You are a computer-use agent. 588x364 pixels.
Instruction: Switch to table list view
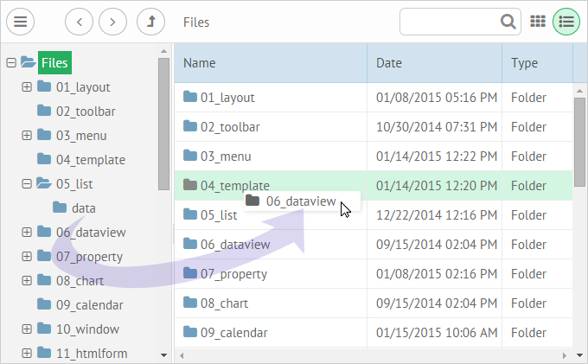point(566,22)
